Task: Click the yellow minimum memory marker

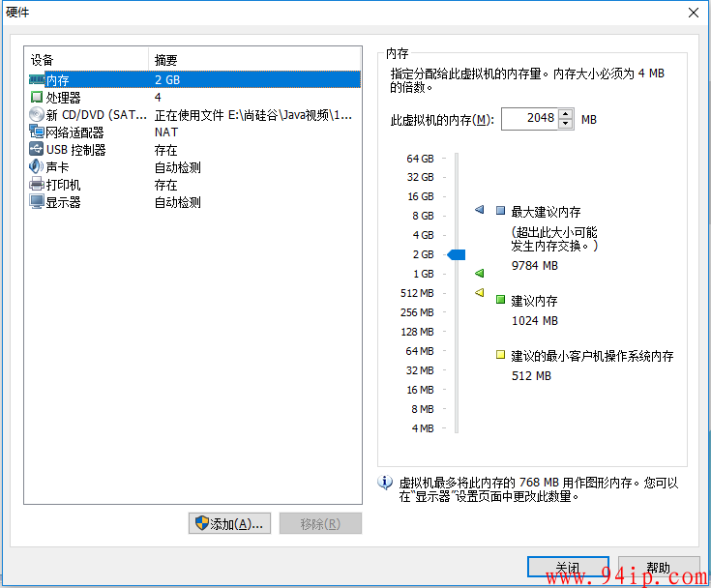Action: pos(479,292)
